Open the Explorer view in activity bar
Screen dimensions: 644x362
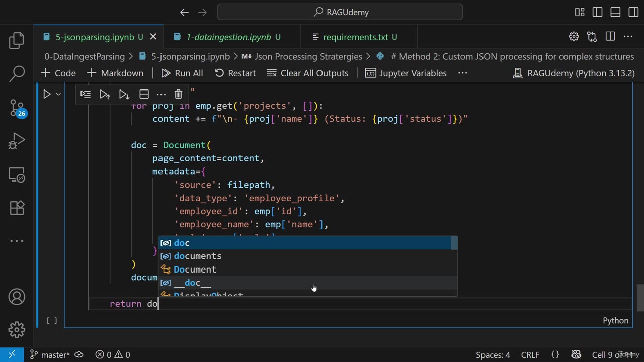point(17,41)
